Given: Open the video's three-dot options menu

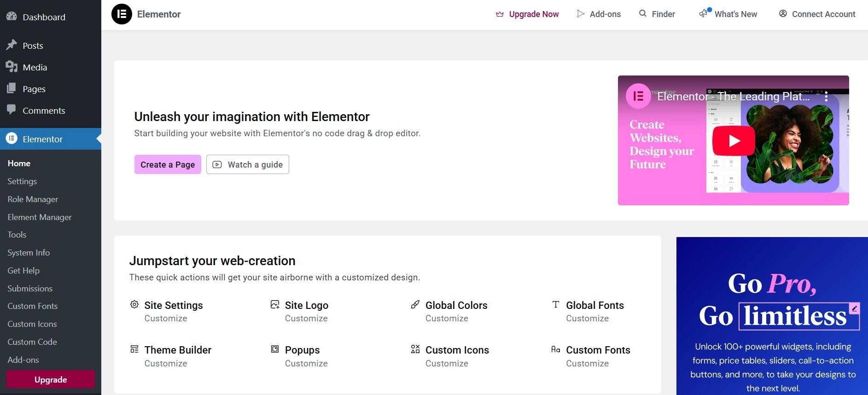Looking at the screenshot, I should (827, 96).
